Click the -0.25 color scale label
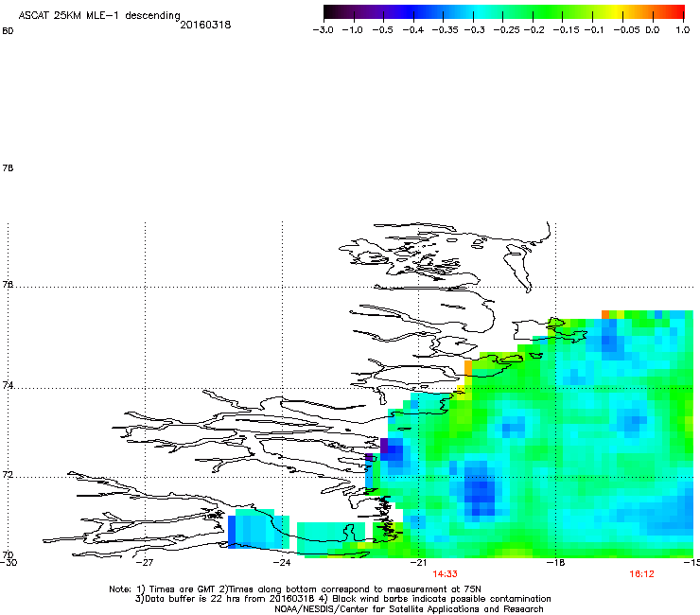 click(507, 30)
